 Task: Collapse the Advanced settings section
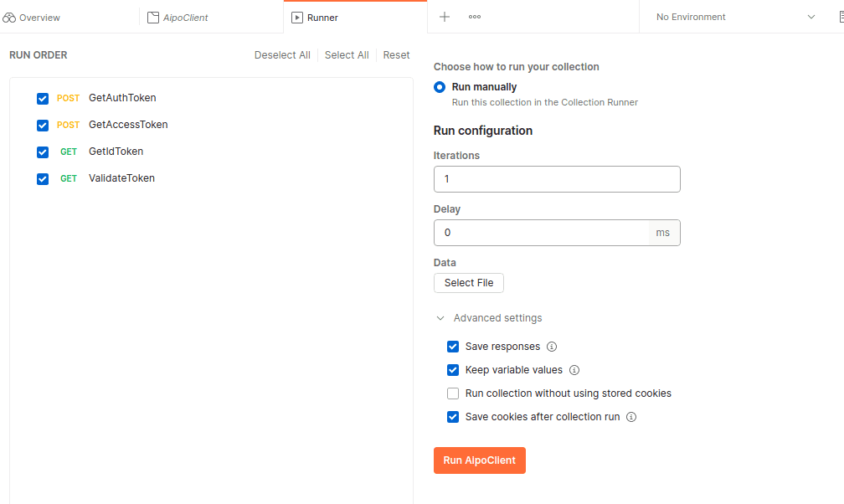(440, 318)
